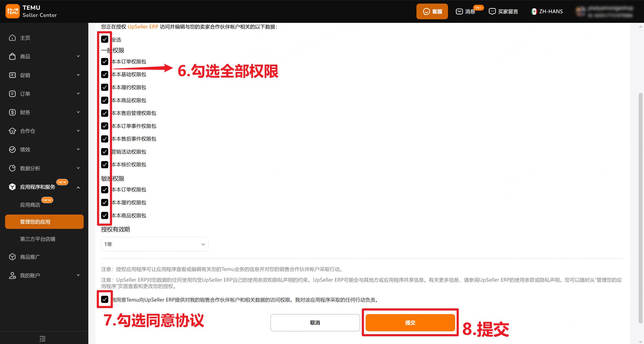Click the 授权有效期 label text
The image size is (644, 344).
[x=115, y=229]
